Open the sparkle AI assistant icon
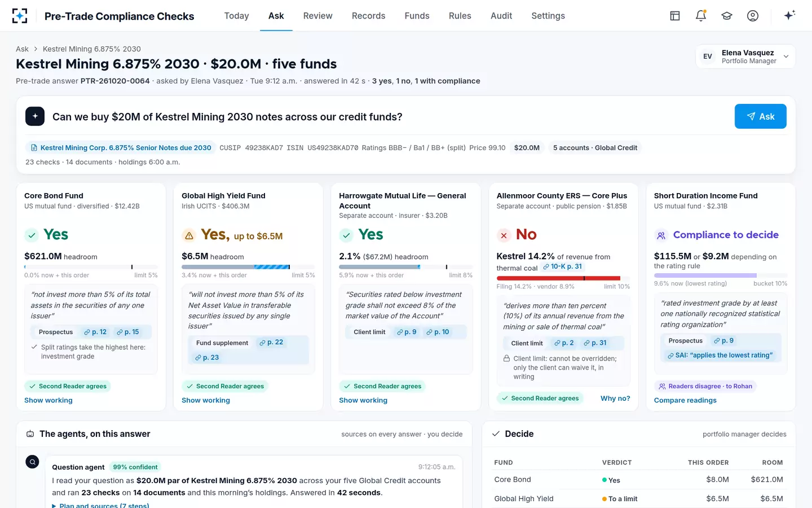812x508 pixels. (x=789, y=15)
